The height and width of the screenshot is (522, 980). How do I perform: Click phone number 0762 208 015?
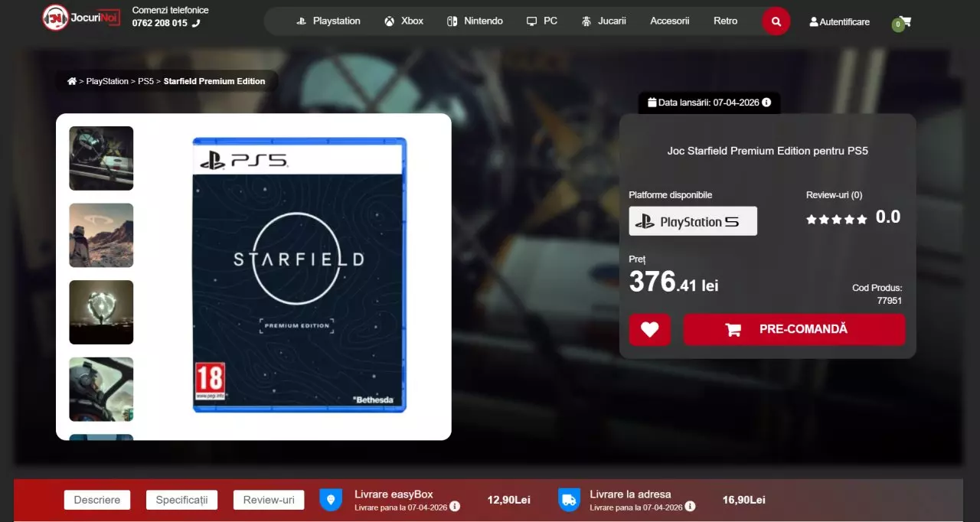(x=159, y=23)
